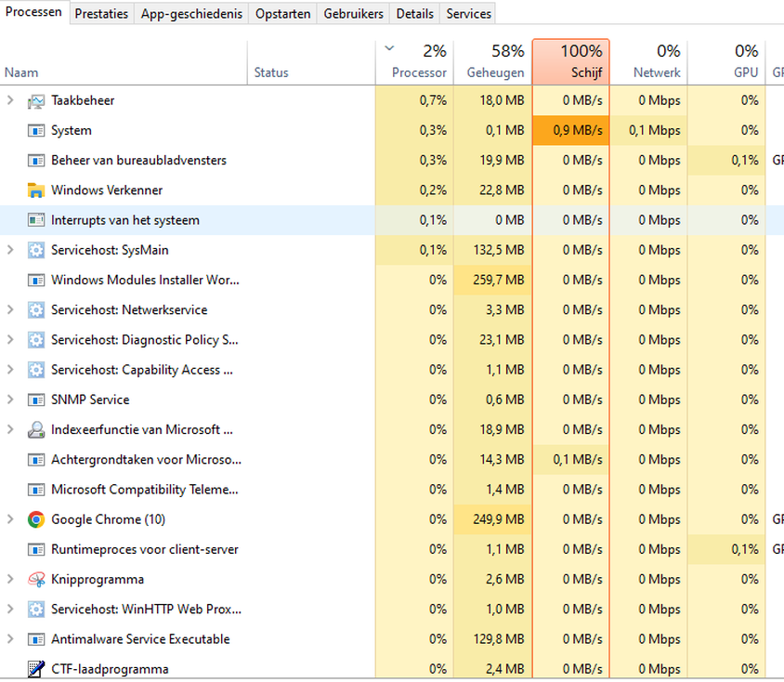Sort by the Status column header
784x682 pixels.
pos(311,62)
